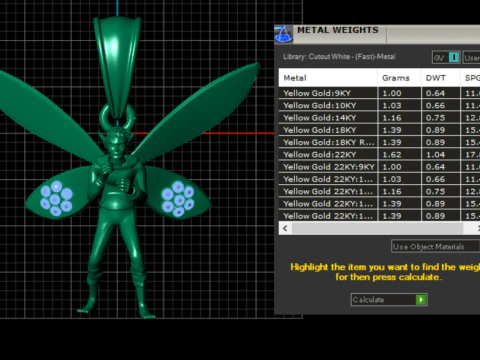Click the Metal Weights flask icon

(x=283, y=34)
